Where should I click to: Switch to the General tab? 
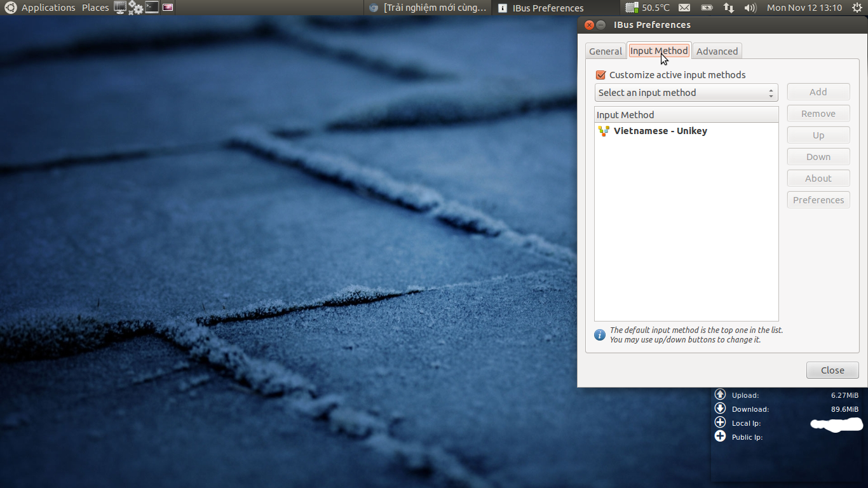click(606, 51)
